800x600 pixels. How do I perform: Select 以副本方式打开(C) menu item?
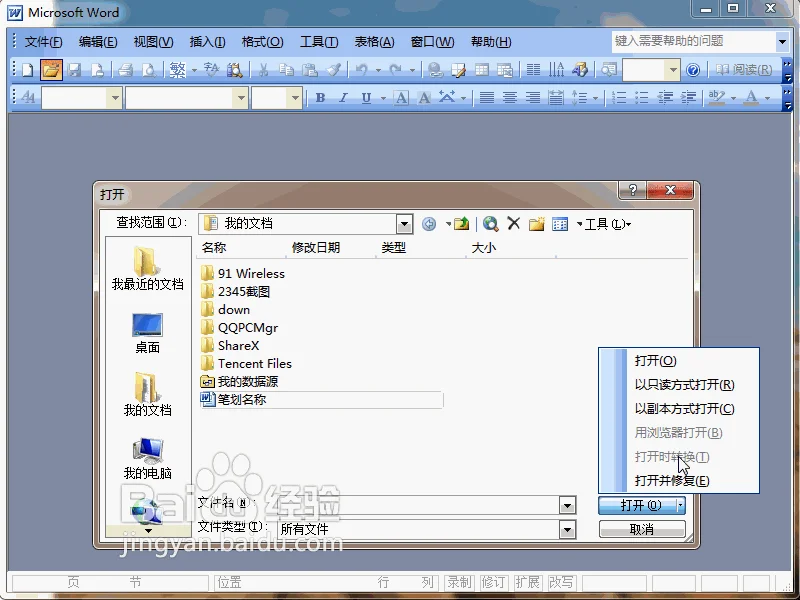[x=685, y=409]
